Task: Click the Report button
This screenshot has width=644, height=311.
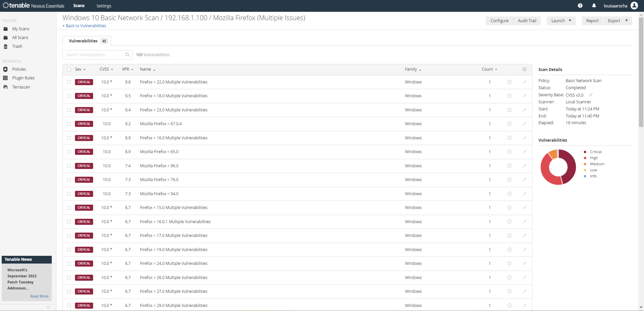Action: tap(592, 21)
